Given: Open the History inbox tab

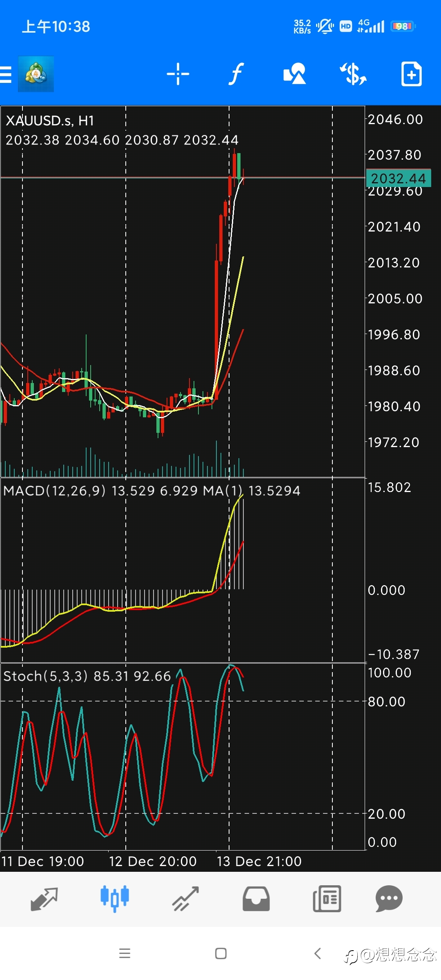Looking at the screenshot, I should 256,899.
